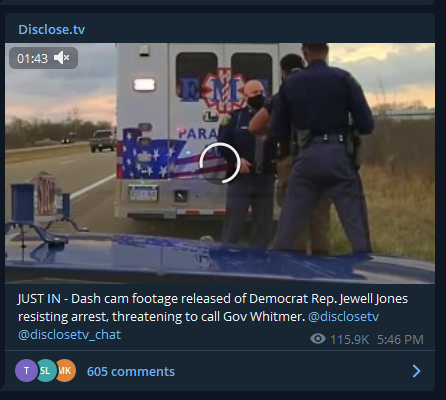
Task: Open the Disclose.tv channel name
Action: pos(52,29)
